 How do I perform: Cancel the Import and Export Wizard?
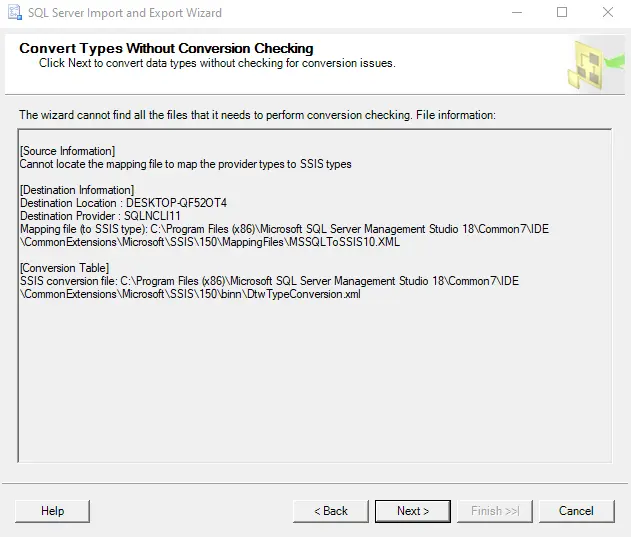576,511
